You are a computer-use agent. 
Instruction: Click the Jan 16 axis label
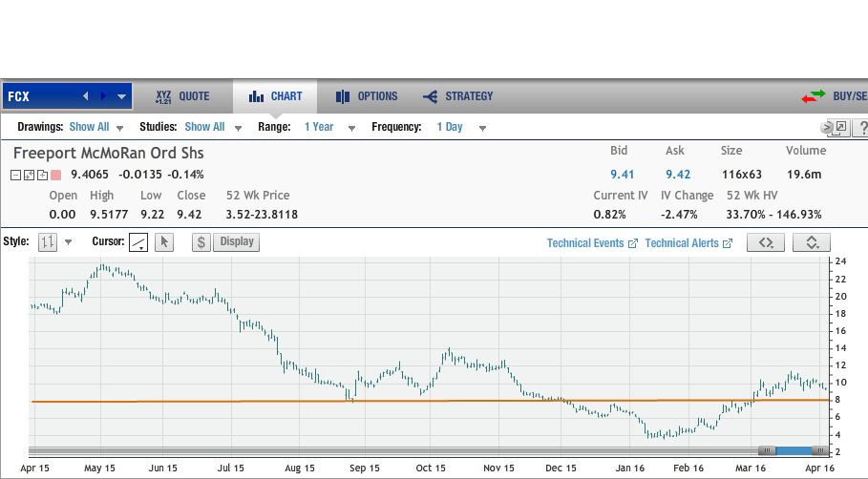[630, 468]
